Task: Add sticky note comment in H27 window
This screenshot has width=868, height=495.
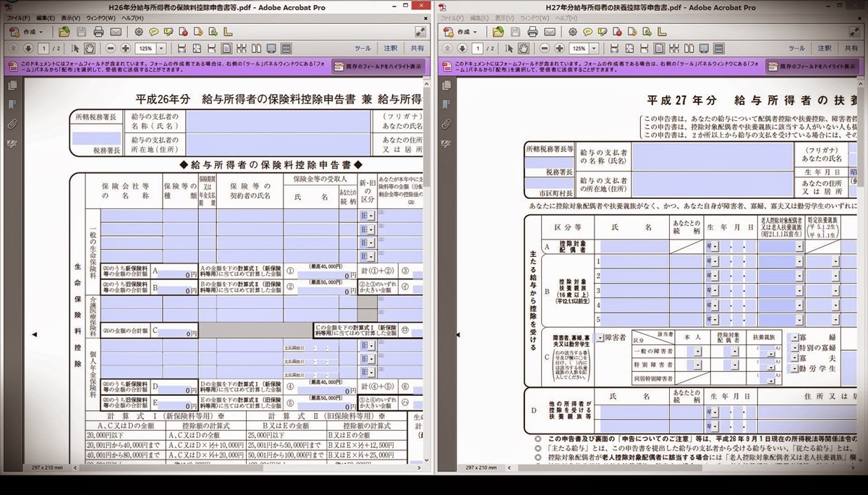Action: click(x=587, y=32)
